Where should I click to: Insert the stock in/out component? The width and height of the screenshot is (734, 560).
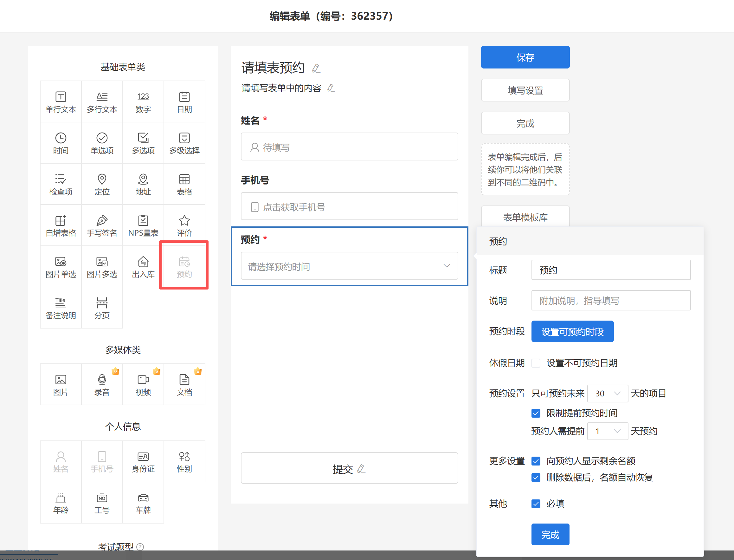[143, 267]
